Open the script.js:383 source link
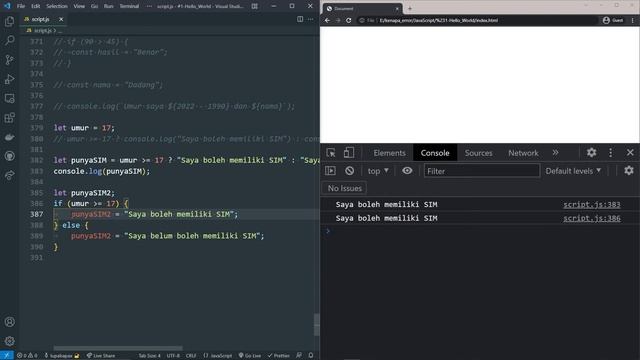Viewport: 640px width, 360px height. point(592,204)
